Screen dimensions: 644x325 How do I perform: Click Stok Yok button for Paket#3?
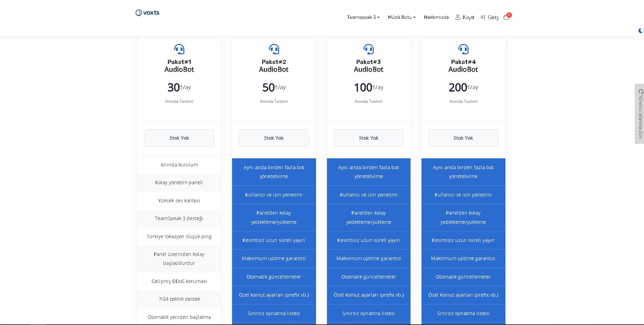(x=369, y=138)
